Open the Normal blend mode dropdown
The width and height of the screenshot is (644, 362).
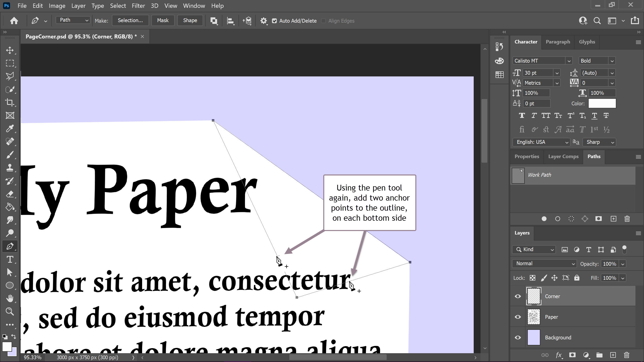[544, 263]
